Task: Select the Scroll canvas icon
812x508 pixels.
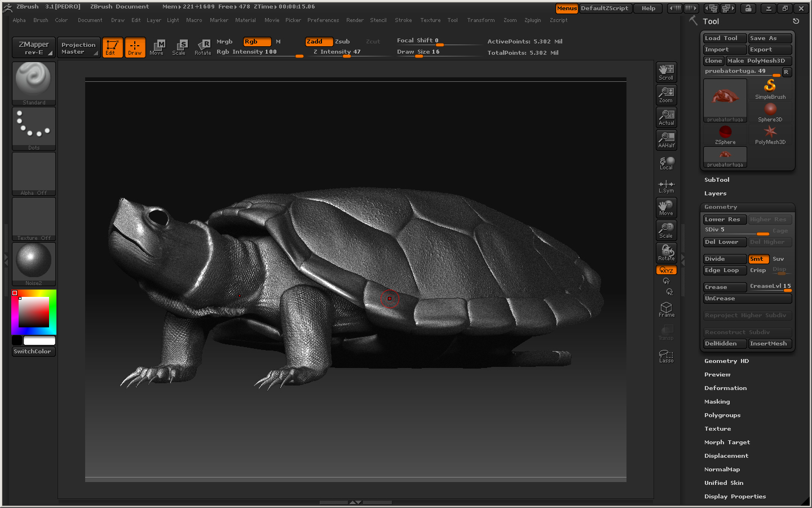Action: (666, 72)
